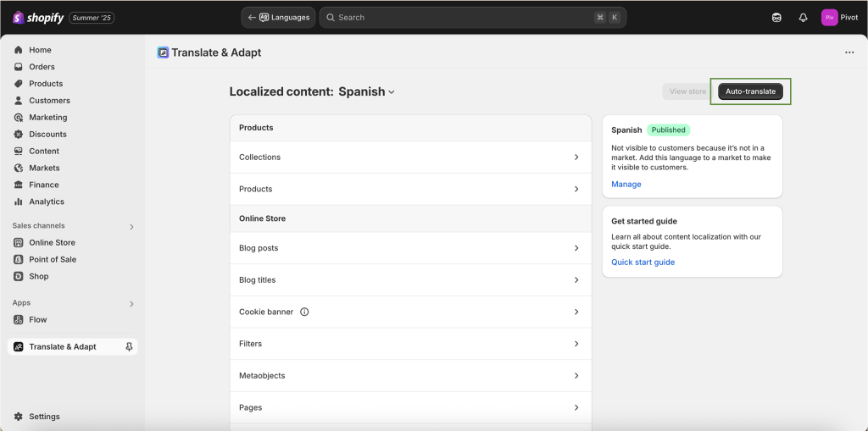
Task: Open Pages row chevron
Action: pyautogui.click(x=576, y=407)
